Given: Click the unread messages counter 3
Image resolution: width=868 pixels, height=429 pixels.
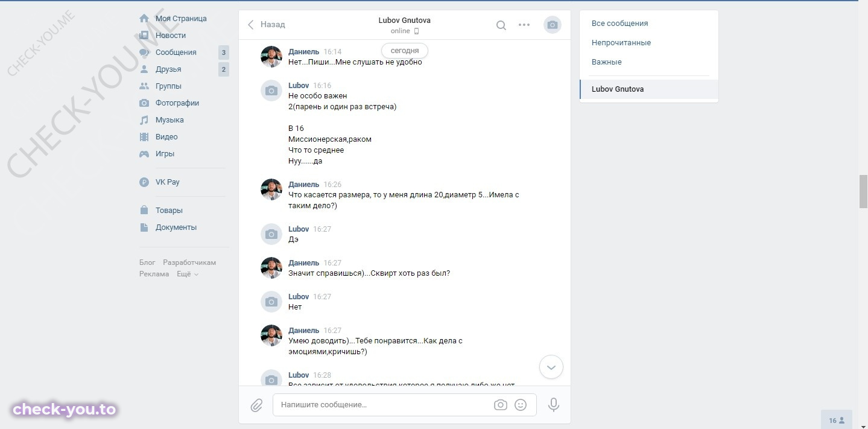Looking at the screenshot, I should coord(224,52).
